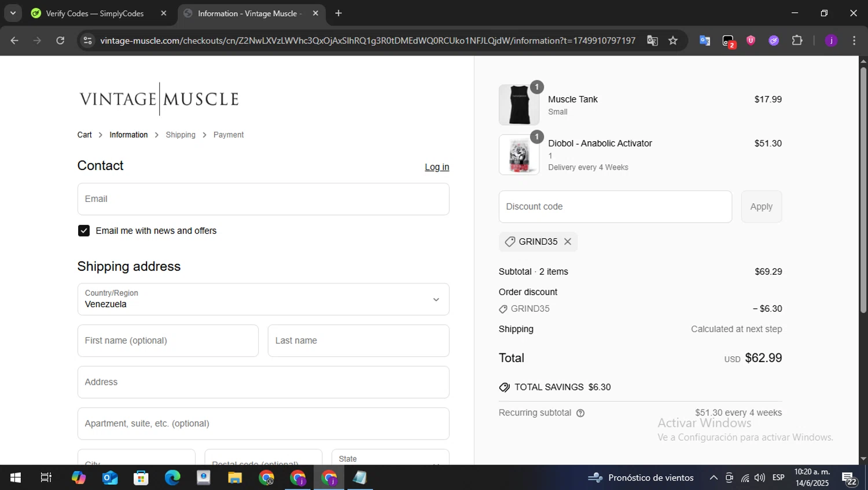Go to the Cart breadcrumb
Image resolution: width=868 pixels, height=490 pixels.
pyautogui.click(x=84, y=135)
